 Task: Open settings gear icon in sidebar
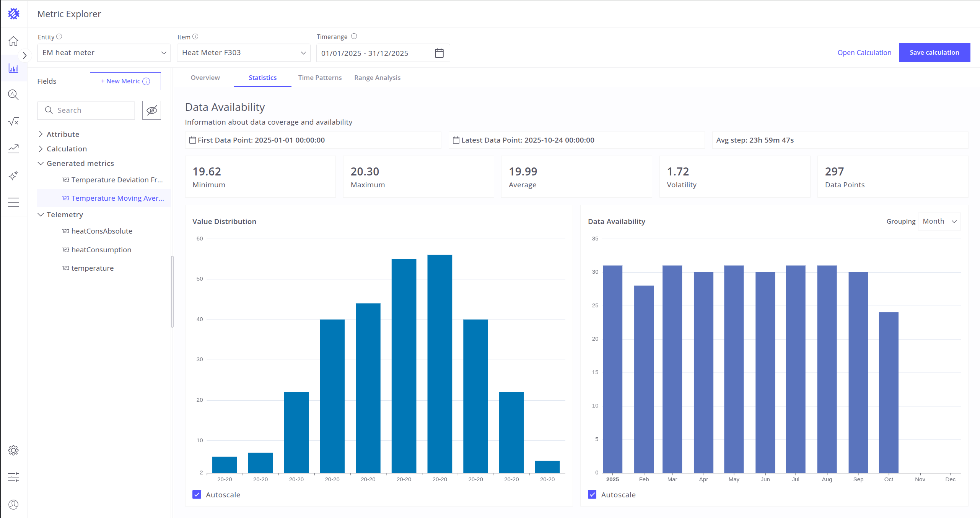[x=13, y=450]
